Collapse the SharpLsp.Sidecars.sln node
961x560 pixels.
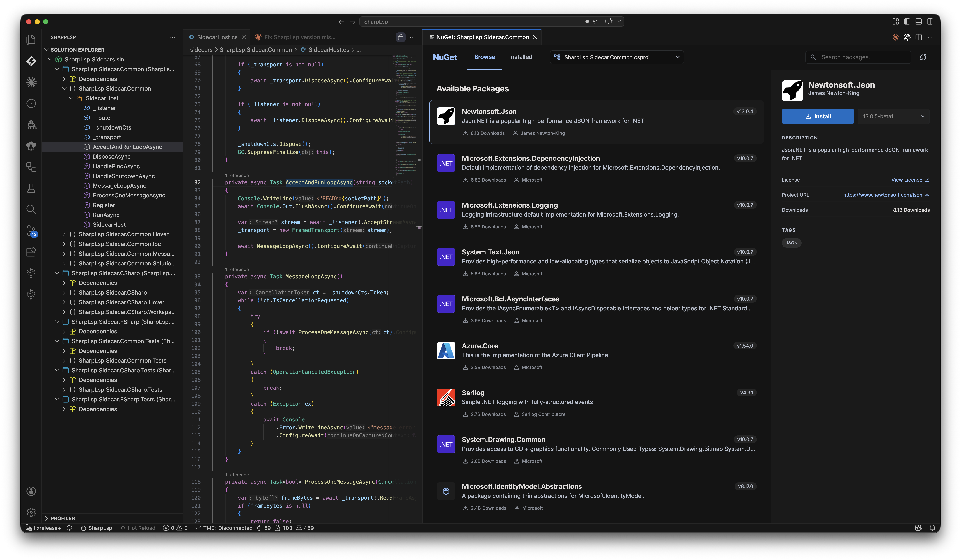(50, 59)
